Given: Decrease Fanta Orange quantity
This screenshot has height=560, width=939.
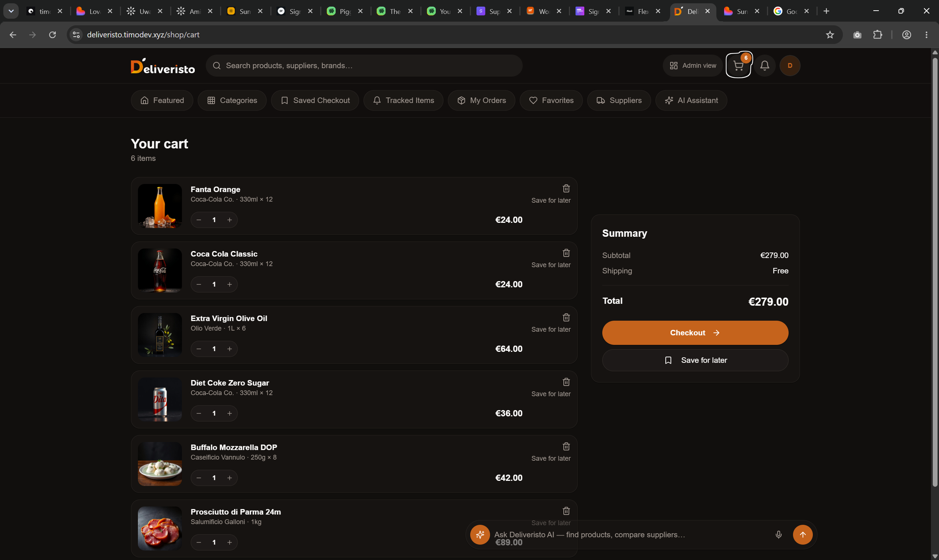Looking at the screenshot, I should click(x=199, y=220).
